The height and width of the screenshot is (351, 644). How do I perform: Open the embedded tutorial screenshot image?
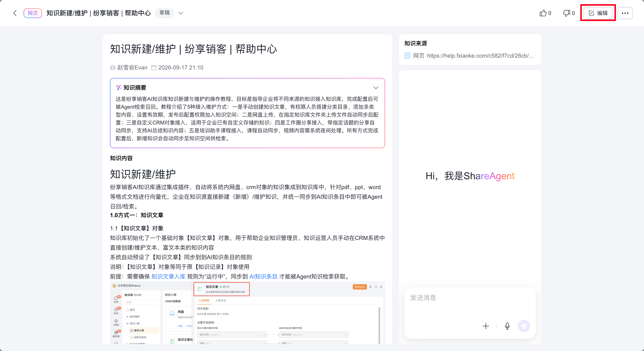[247, 313]
